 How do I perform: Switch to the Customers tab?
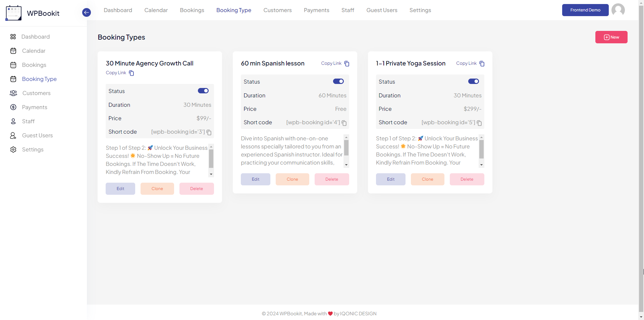277,10
